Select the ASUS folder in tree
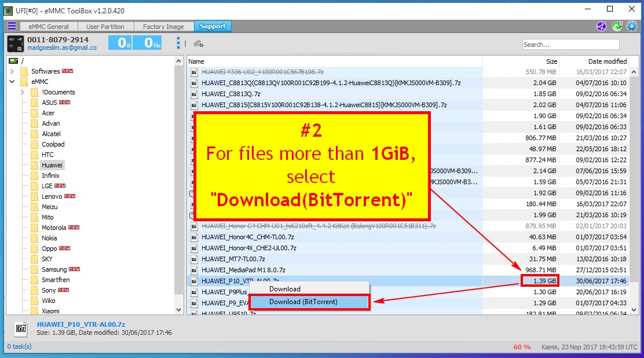644x358 pixels. [x=49, y=103]
